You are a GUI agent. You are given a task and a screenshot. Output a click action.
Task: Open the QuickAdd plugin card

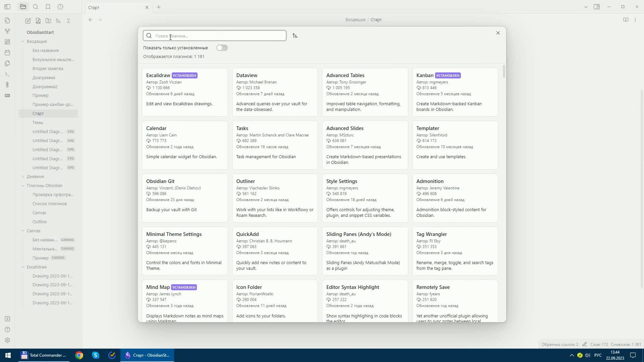click(x=275, y=251)
